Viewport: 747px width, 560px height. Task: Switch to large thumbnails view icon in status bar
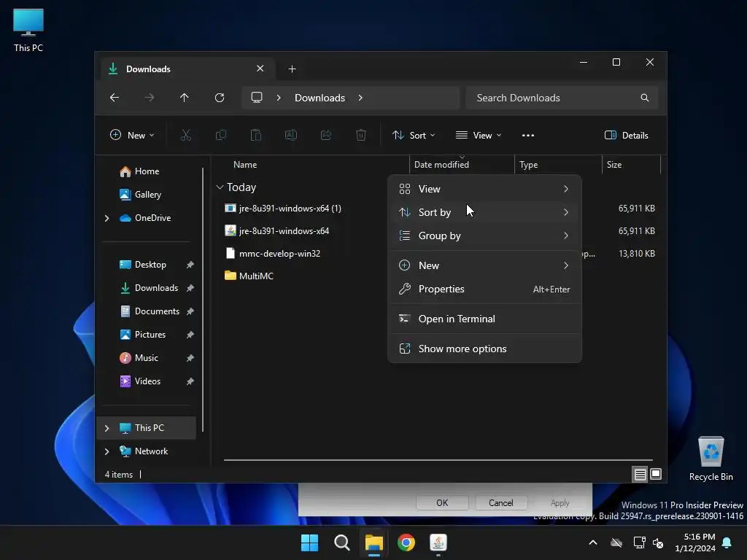pyautogui.click(x=656, y=474)
